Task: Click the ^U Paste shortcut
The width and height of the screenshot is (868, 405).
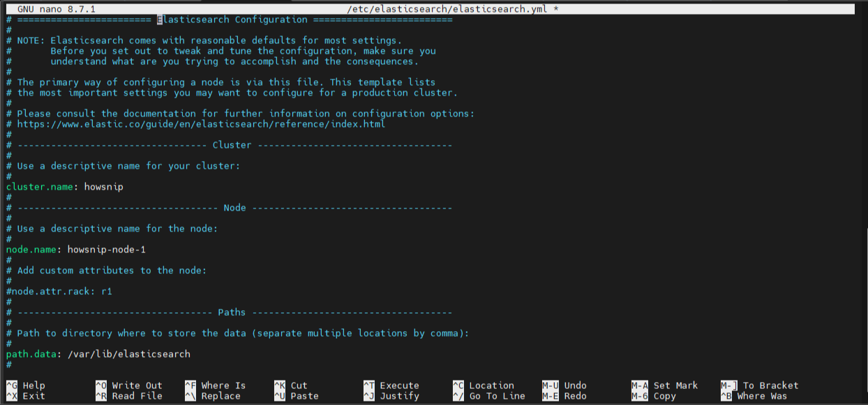Action: 297,396
